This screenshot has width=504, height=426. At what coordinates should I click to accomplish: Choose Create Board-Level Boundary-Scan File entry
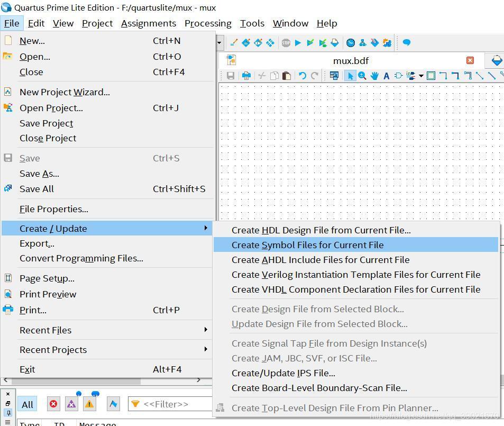356,388
